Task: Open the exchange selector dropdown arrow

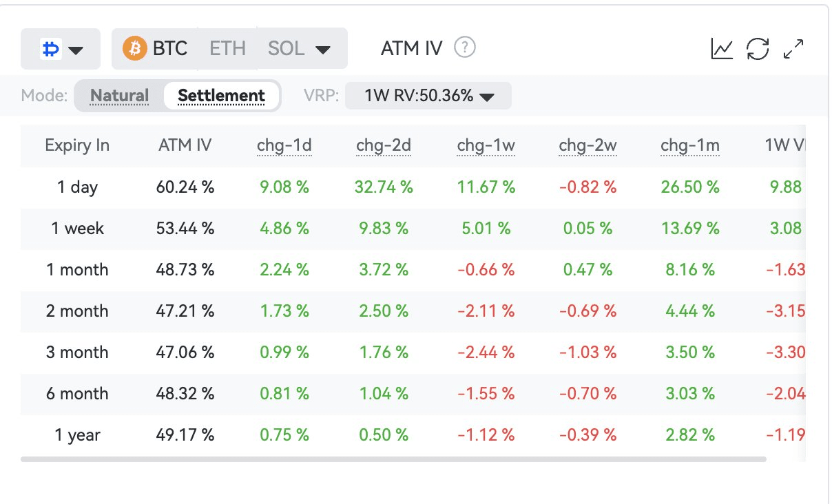Action: coord(76,50)
